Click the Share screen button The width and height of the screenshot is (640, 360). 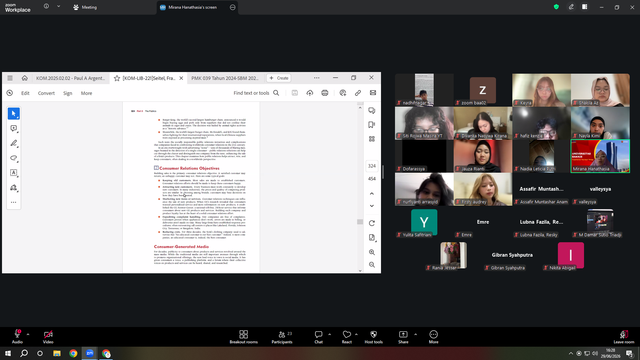pos(403,337)
